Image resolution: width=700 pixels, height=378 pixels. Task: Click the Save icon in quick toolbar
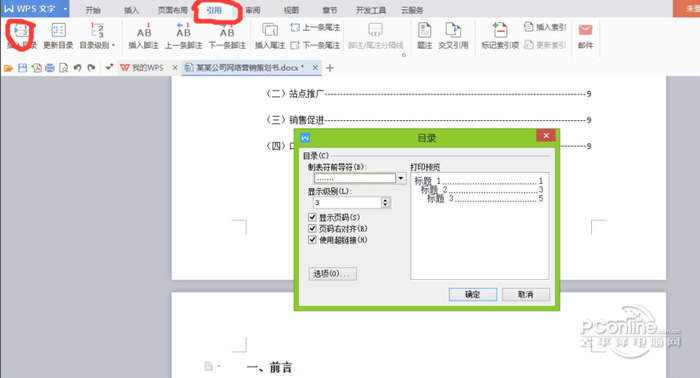click(22, 68)
